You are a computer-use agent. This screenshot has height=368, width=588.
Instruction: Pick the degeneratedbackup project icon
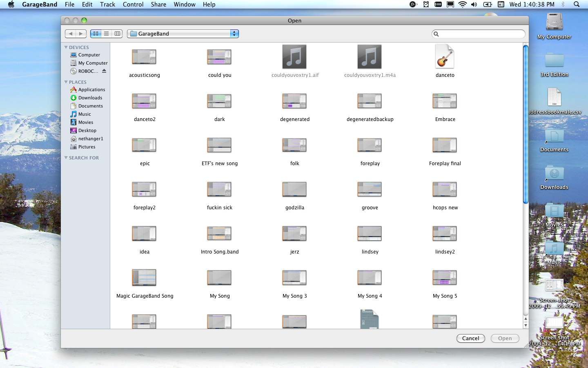(370, 101)
